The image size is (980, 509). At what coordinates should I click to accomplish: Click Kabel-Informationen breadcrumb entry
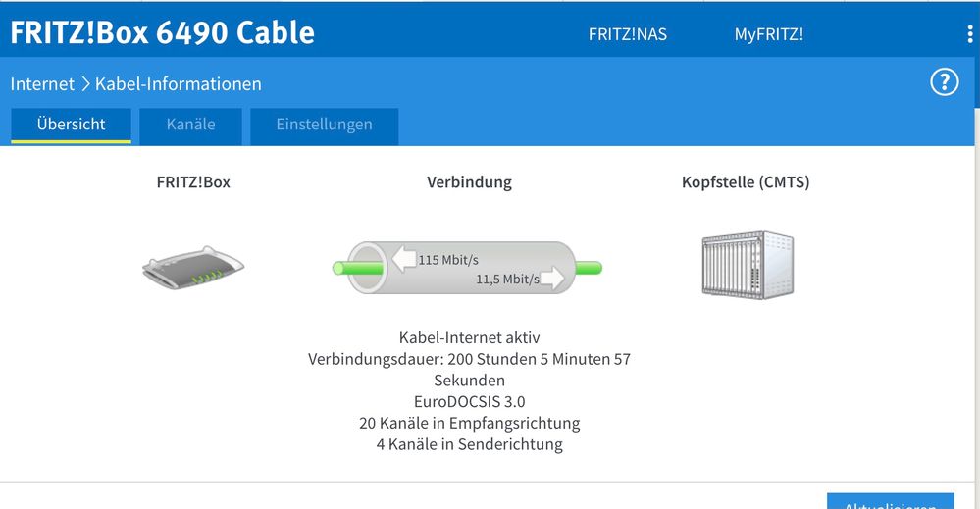tap(179, 84)
